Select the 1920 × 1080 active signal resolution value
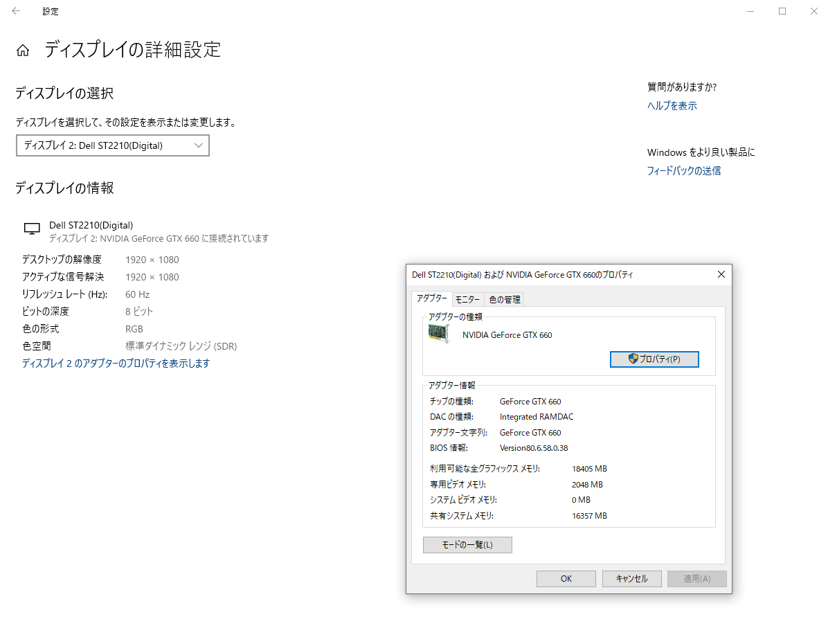The width and height of the screenshot is (828, 644). 152,278
